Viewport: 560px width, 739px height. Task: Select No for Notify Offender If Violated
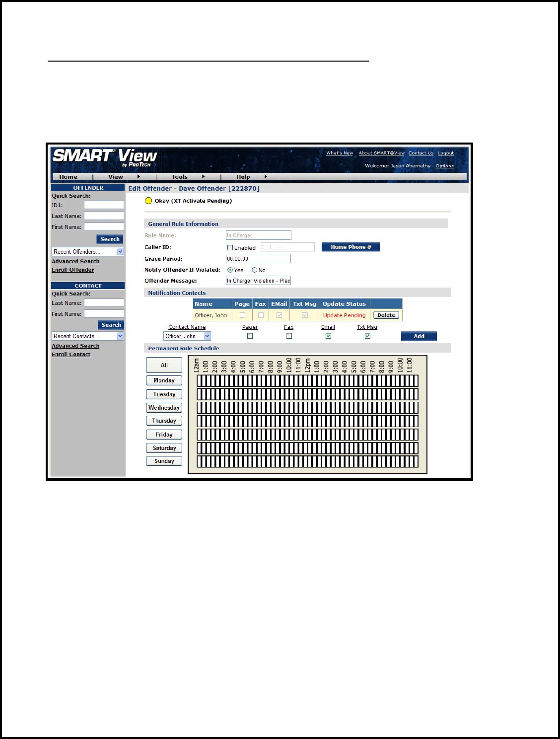click(x=255, y=270)
